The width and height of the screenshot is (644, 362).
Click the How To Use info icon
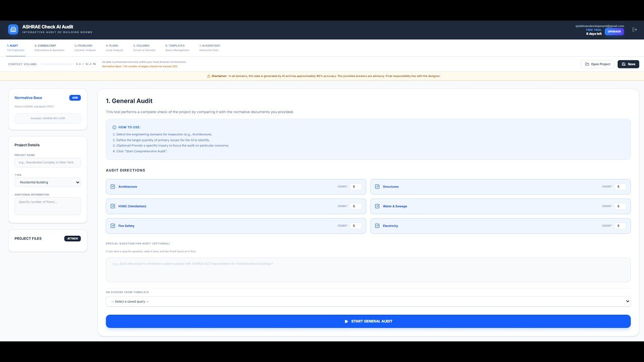114,127
